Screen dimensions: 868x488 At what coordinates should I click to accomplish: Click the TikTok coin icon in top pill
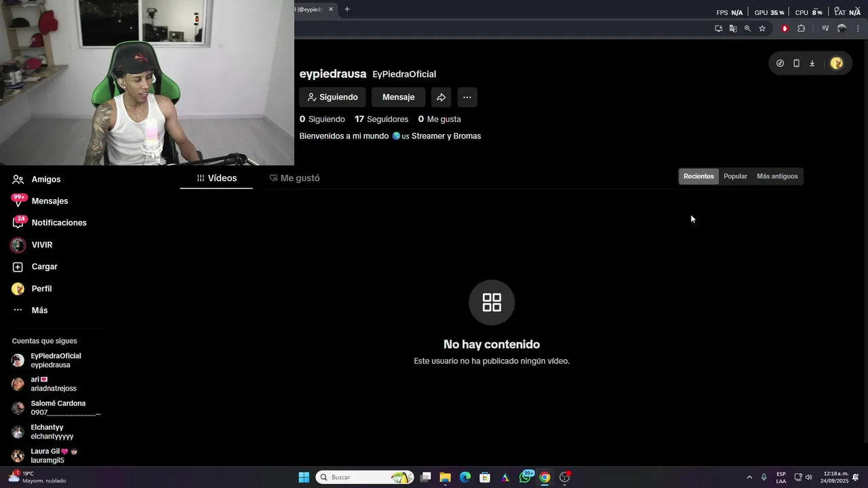pyautogui.click(x=780, y=63)
